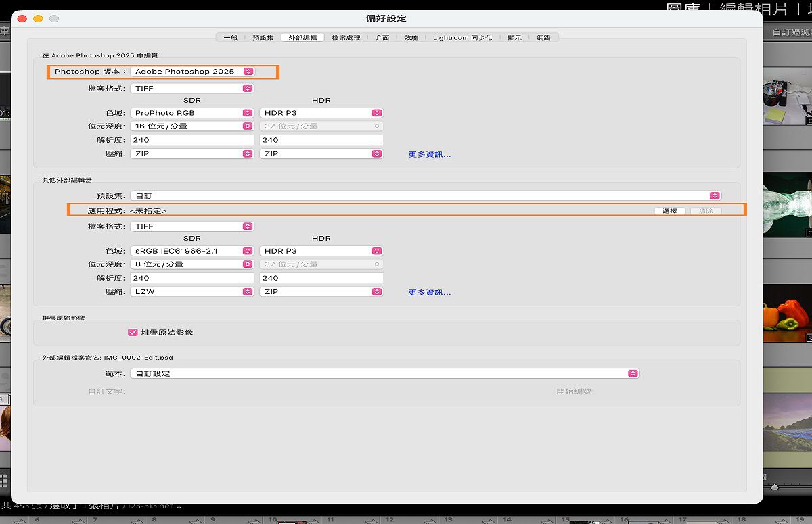This screenshot has height=524, width=812.
Task: Open 更多資訊 link under 其他外部編輯器
Action: [429, 292]
